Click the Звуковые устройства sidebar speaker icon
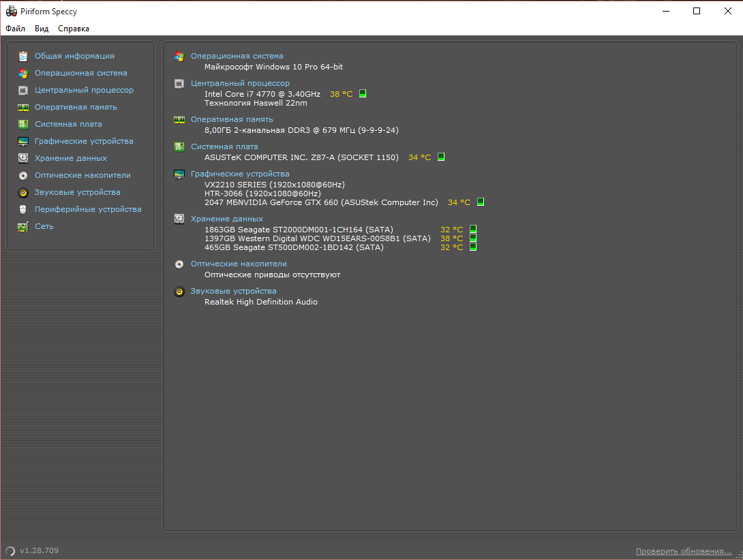This screenshot has width=743, height=560. 22,193
